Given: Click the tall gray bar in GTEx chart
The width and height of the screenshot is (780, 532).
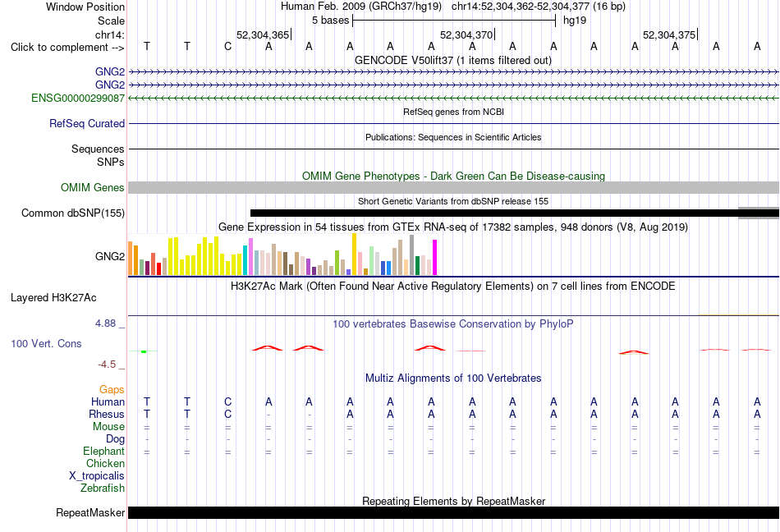Looking at the screenshot, I should (x=412, y=255).
